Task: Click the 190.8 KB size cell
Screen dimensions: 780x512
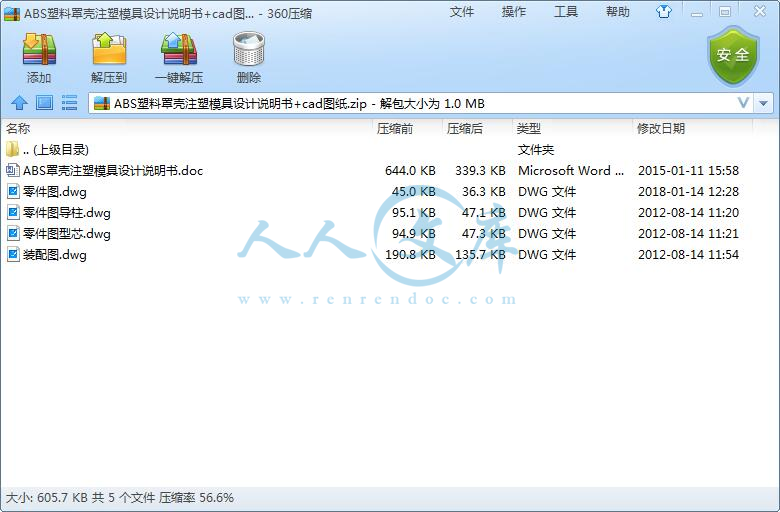Action: click(x=410, y=255)
